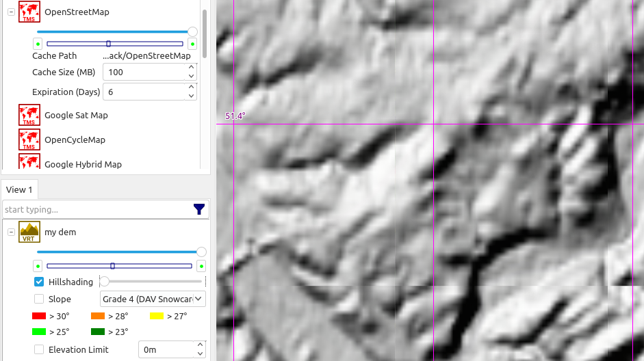Viewport: 644px width, 361px height.
Task: Activate the Google Hybrid Map icon
Action: tap(29, 163)
